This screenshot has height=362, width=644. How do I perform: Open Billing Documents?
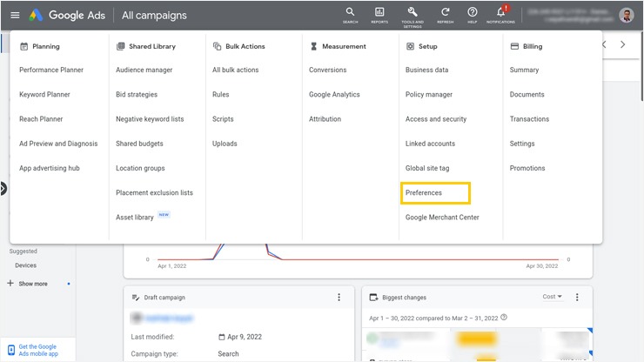click(527, 95)
